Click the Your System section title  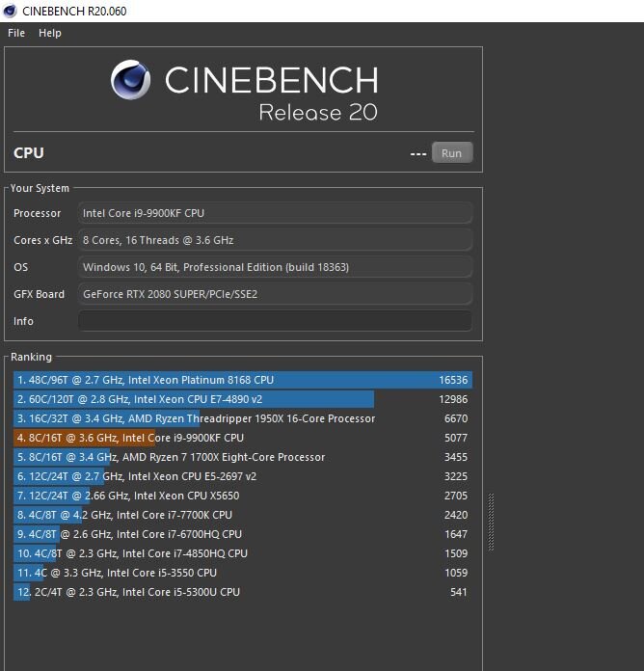40,188
